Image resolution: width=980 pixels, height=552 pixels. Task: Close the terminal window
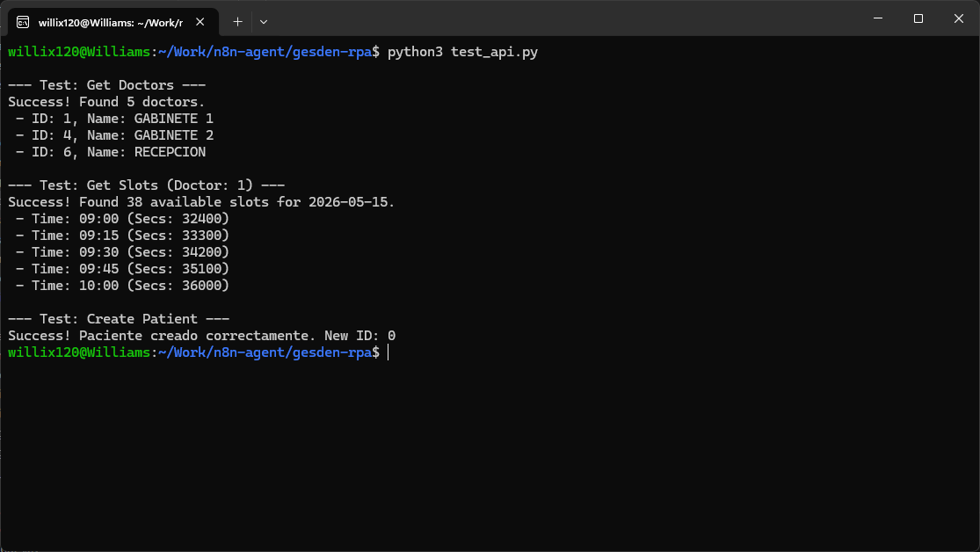[959, 18]
